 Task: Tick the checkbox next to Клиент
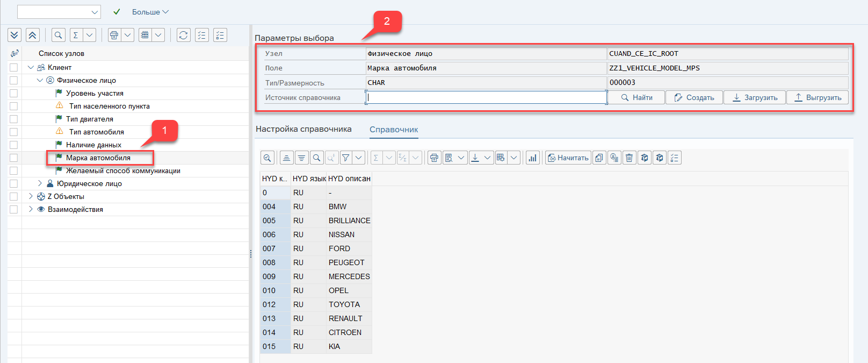[14, 68]
